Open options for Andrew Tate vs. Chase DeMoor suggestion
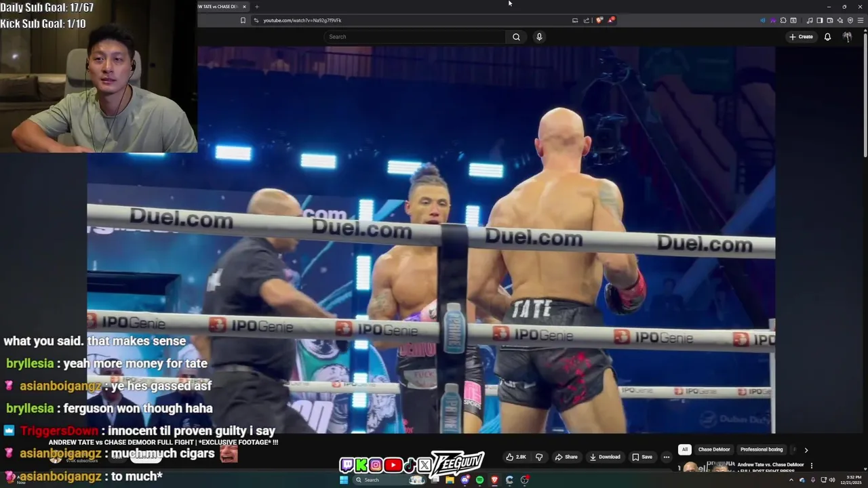Image resolution: width=868 pixels, height=488 pixels. coord(812,466)
